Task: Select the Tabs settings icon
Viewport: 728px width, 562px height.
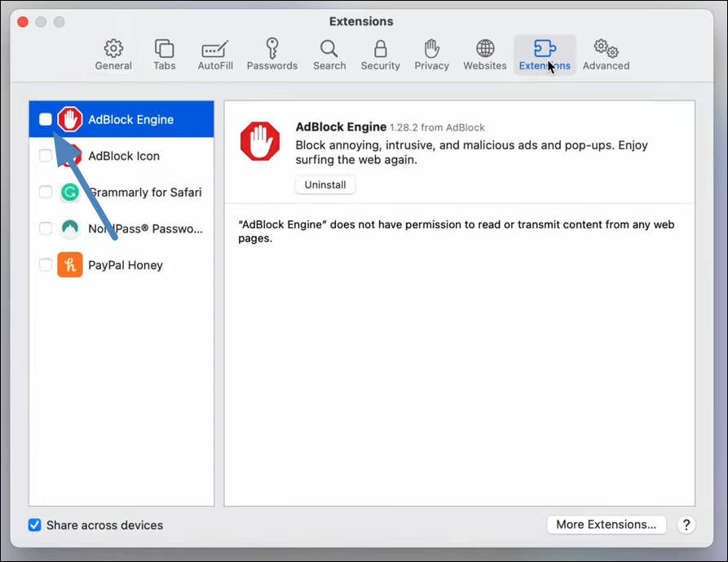Action: pyautogui.click(x=164, y=54)
